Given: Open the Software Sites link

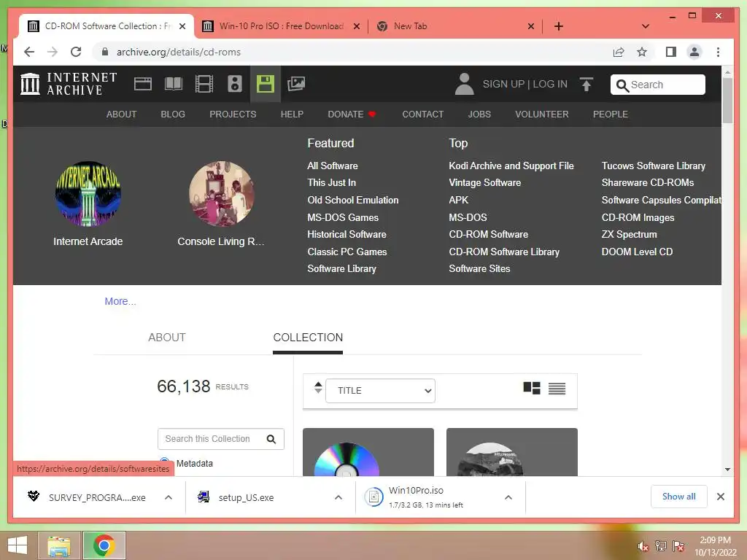Looking at the screenshot, I should [x=479, y=268].
